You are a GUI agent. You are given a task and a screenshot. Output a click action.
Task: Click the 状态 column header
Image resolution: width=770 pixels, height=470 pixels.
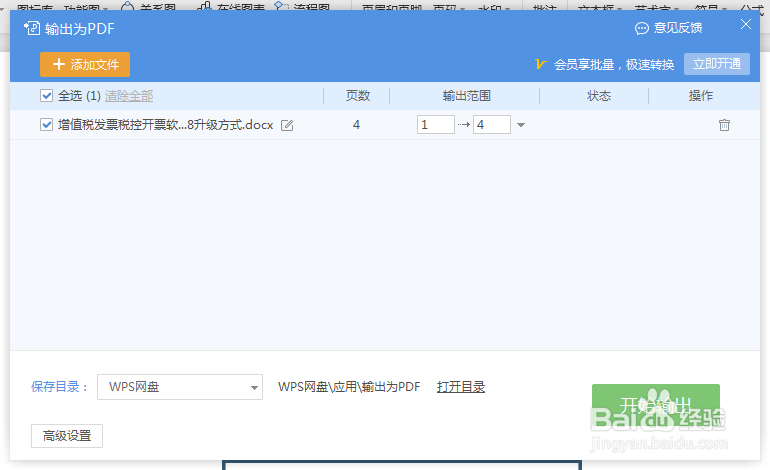coord(599,96)
